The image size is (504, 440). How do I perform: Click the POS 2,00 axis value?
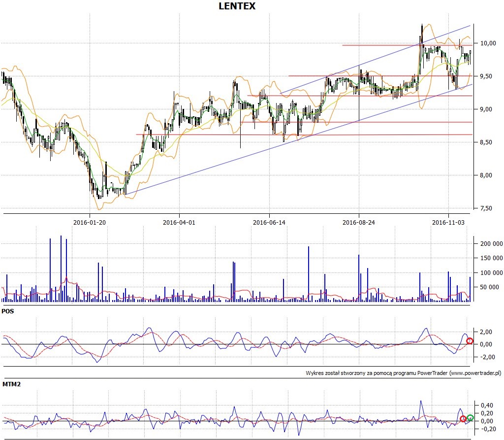[486, 332]
